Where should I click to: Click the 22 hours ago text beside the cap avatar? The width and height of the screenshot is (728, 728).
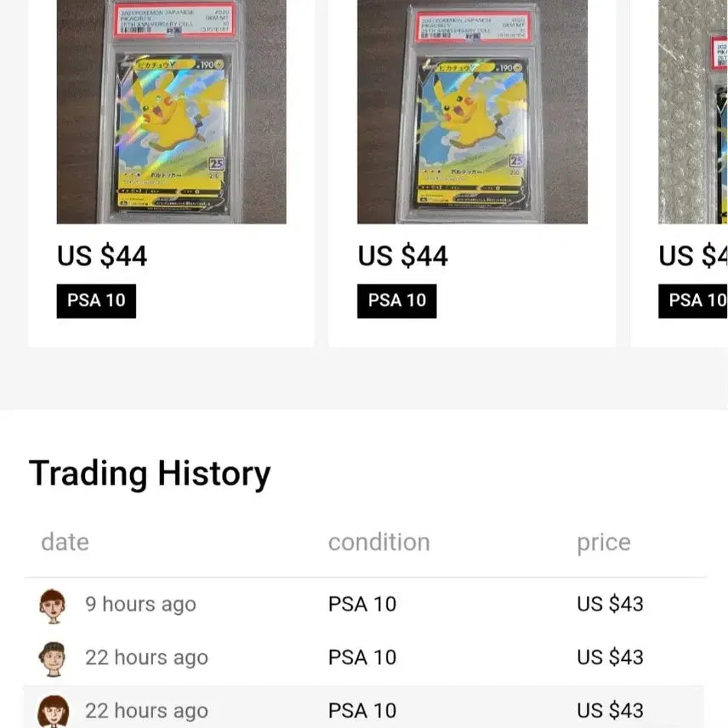coord(146,657)
